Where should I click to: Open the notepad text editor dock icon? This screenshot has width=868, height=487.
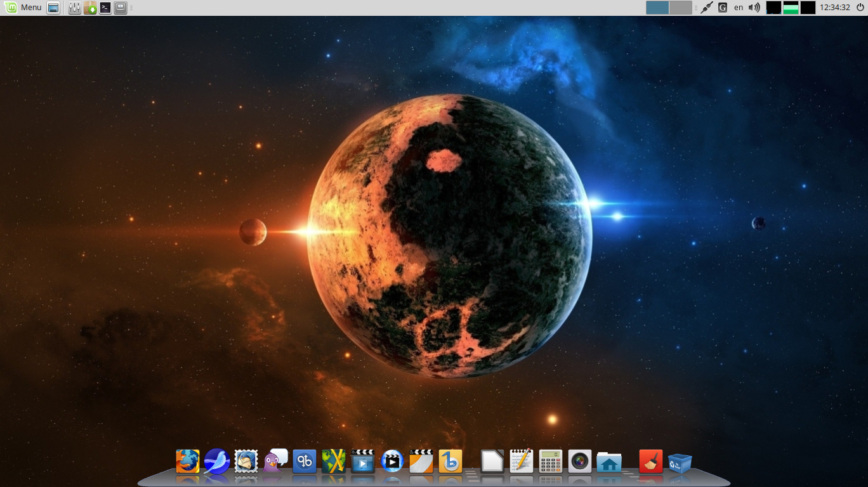[522, 461]
